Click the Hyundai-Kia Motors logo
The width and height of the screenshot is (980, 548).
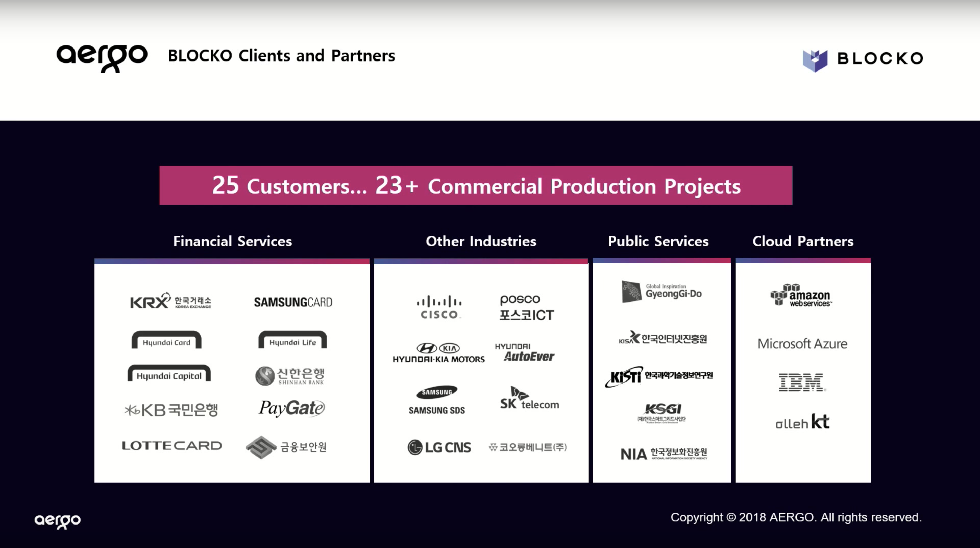(439, 353)
